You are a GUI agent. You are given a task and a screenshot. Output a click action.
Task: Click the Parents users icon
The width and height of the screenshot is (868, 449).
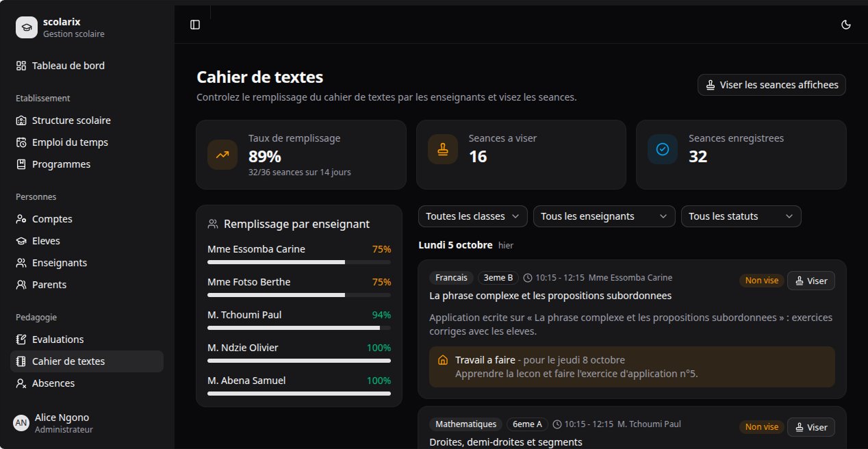(21, 285)
